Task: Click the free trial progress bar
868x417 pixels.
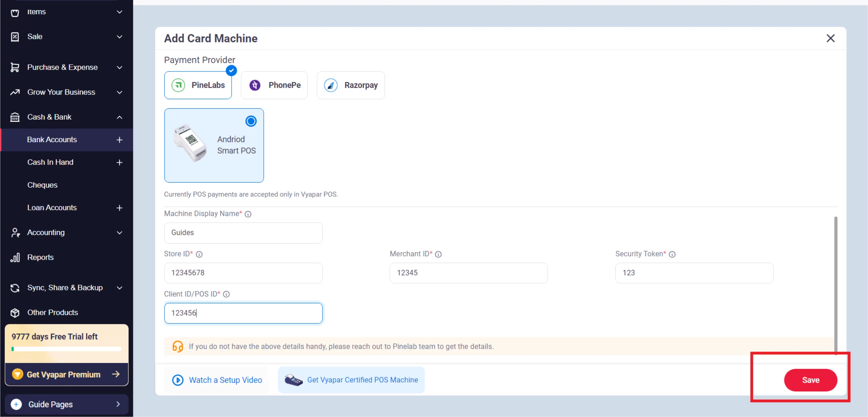Action: click(x=66, y=349)
